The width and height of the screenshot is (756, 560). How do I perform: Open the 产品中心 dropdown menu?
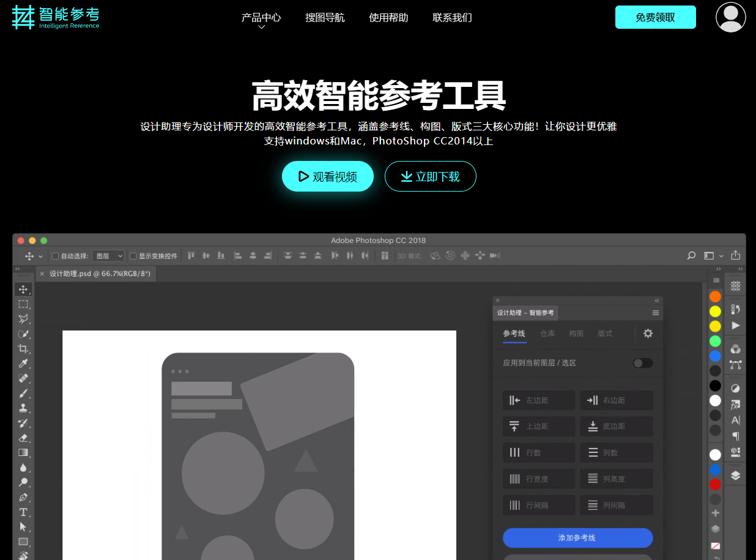tap(261, 18)
